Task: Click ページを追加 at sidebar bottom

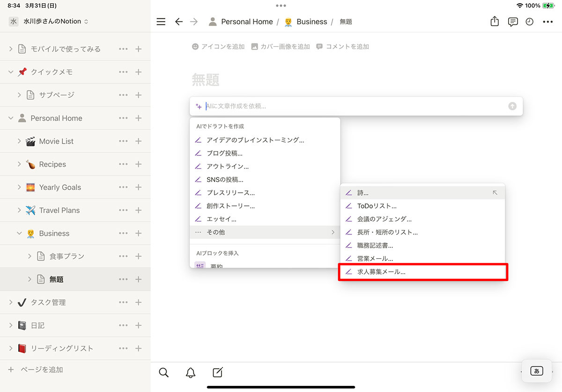Action: coord(36,370)
